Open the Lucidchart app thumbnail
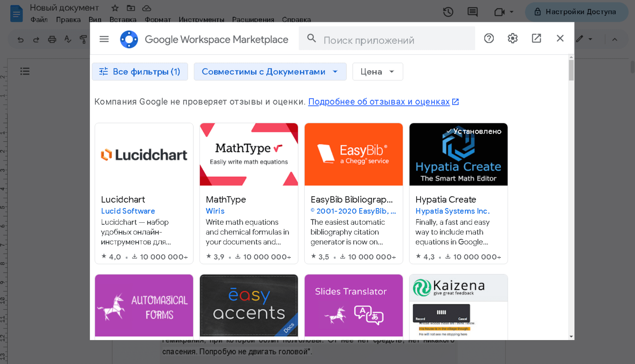Screen dimensions: 635x364 [x=144, y=155]
